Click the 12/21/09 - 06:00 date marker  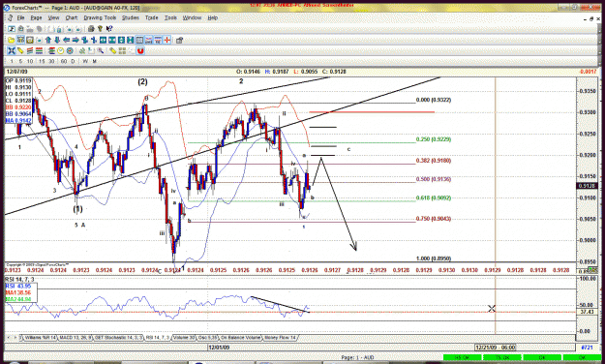(x=496, y=348)
